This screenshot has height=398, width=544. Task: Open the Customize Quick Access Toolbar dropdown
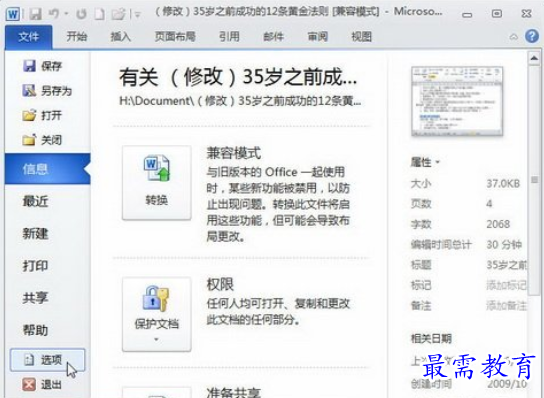pyautogui.click(x=138, y=15)
